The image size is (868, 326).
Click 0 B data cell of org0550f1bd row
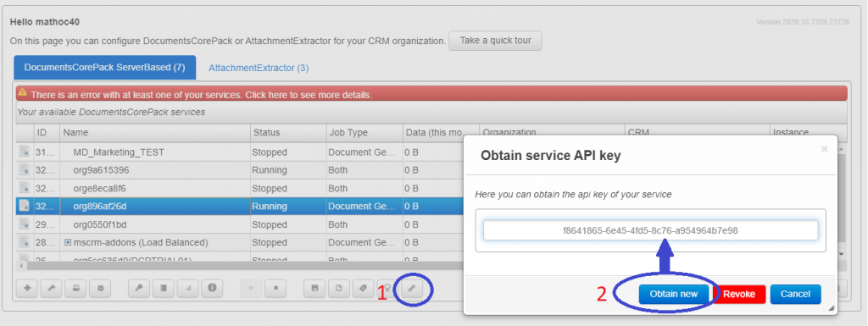[x=411, y=224]
